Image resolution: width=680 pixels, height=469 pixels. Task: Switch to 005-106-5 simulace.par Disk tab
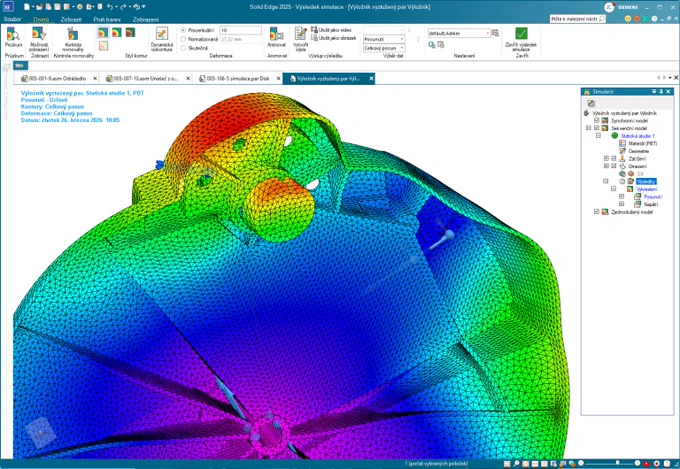pos(238,79)
